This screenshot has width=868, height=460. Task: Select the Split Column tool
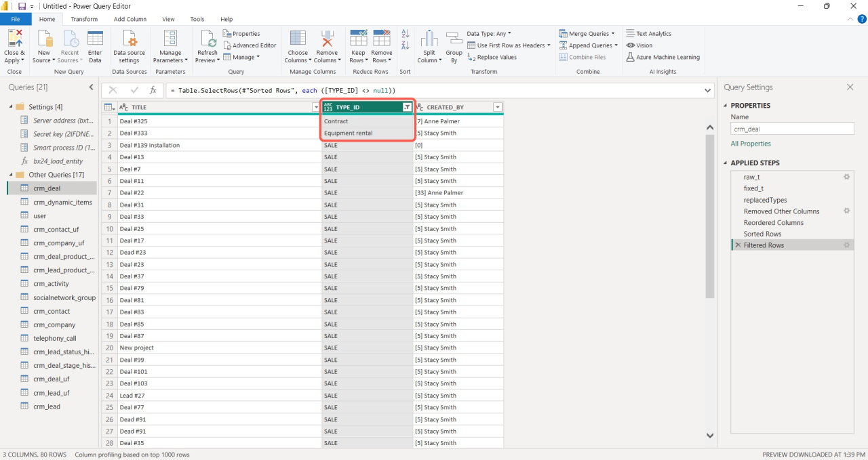429,45
